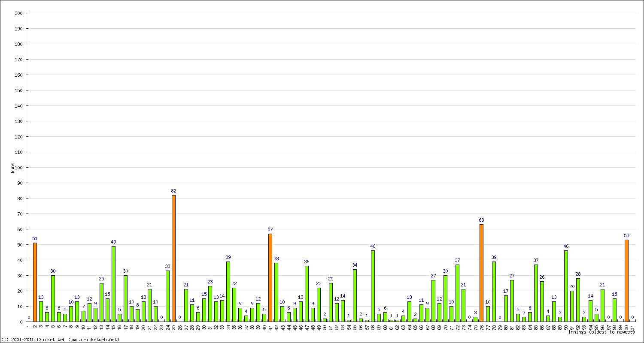Click the value label 49 above bar

113,242
